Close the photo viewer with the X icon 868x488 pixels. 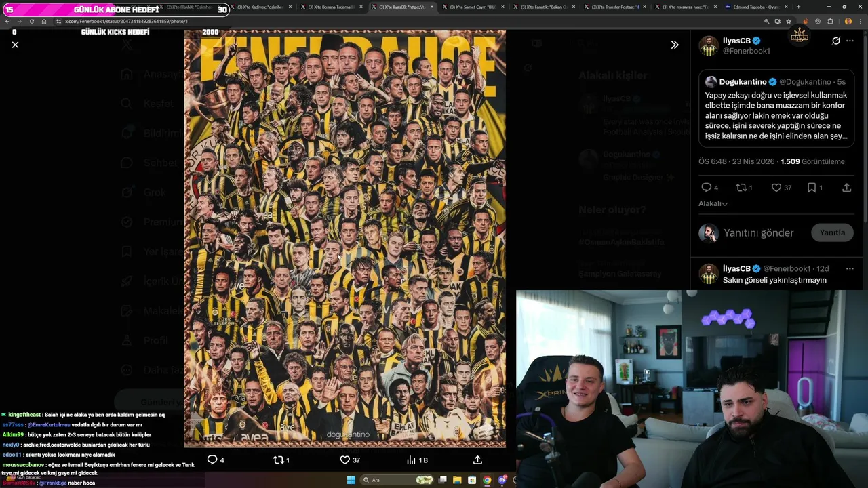[15, 45]
